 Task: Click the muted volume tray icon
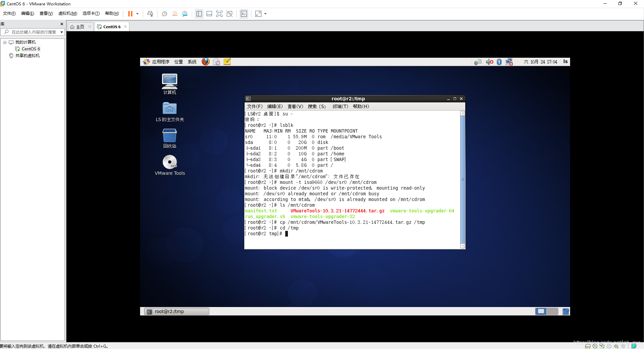tap(489, 62)
